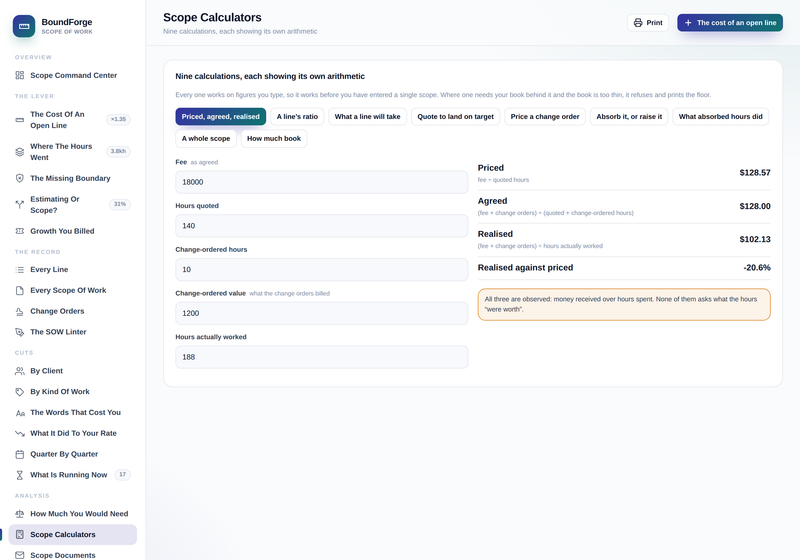Click Estimating Or Scope fork icon
The width and height of the screenshot is (800, 560).
click(x=19, y=205)
